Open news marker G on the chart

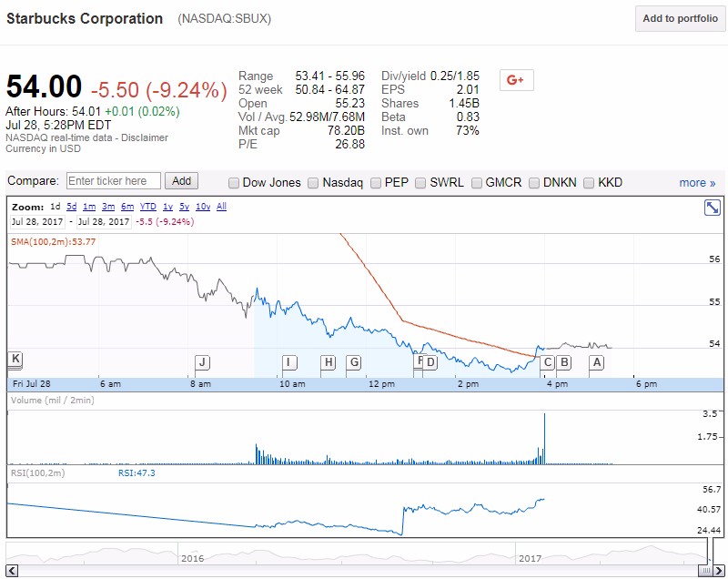[353, 362]
